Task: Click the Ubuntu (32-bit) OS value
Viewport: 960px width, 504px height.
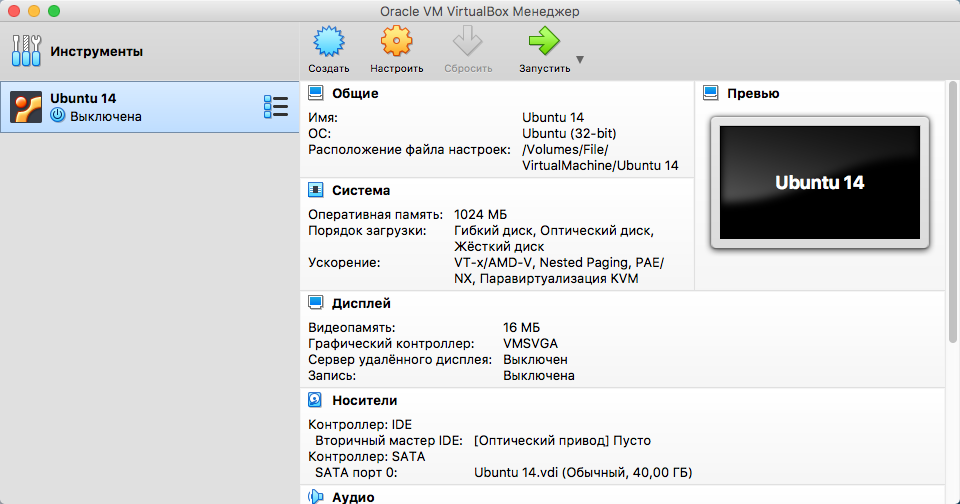Action: coord(569,133)
